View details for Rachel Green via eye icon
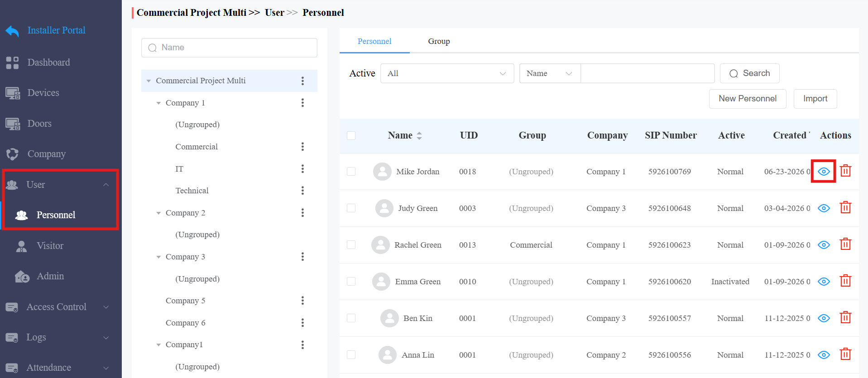The height and width of the screenshot is (378, 868). tap(824, 245)
